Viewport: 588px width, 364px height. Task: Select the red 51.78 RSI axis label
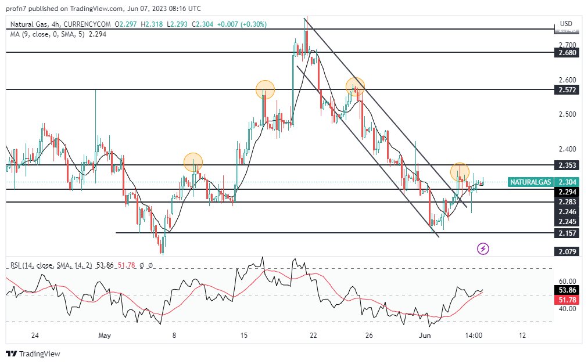pos(567,300)
